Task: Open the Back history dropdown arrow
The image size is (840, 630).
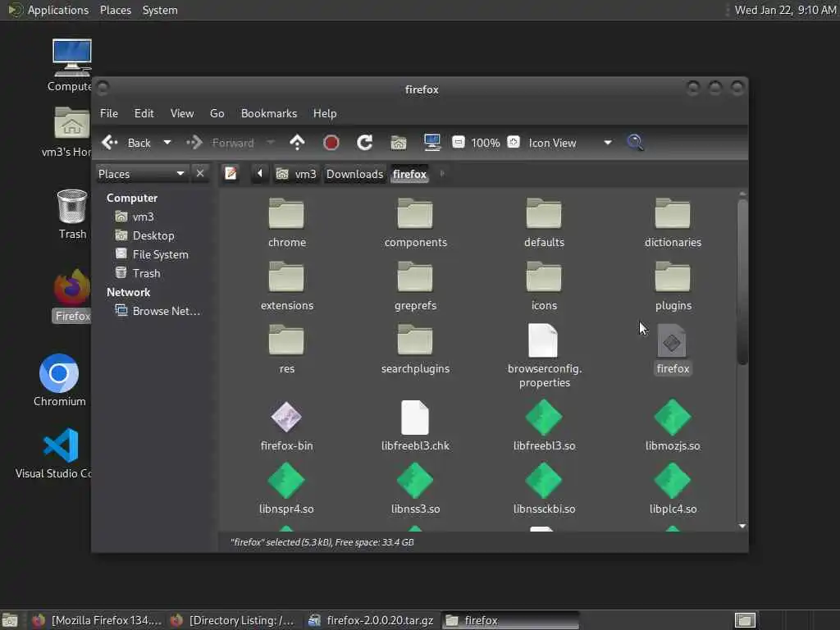Action: click(x=167, y=143)
